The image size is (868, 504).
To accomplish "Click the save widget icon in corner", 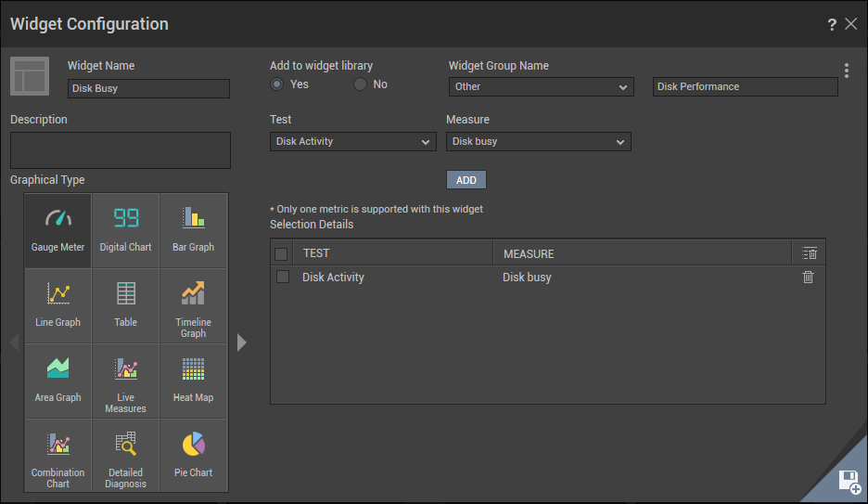I will [849, 482].
